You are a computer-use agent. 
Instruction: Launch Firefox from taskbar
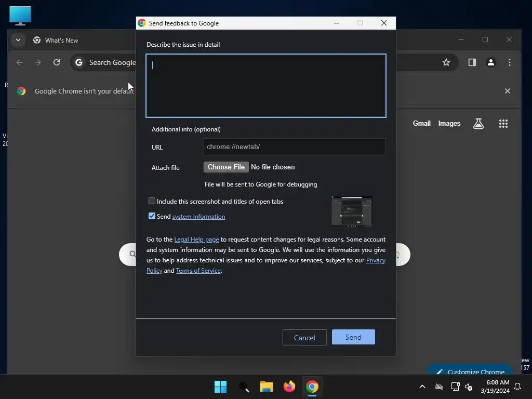(289, 387)
